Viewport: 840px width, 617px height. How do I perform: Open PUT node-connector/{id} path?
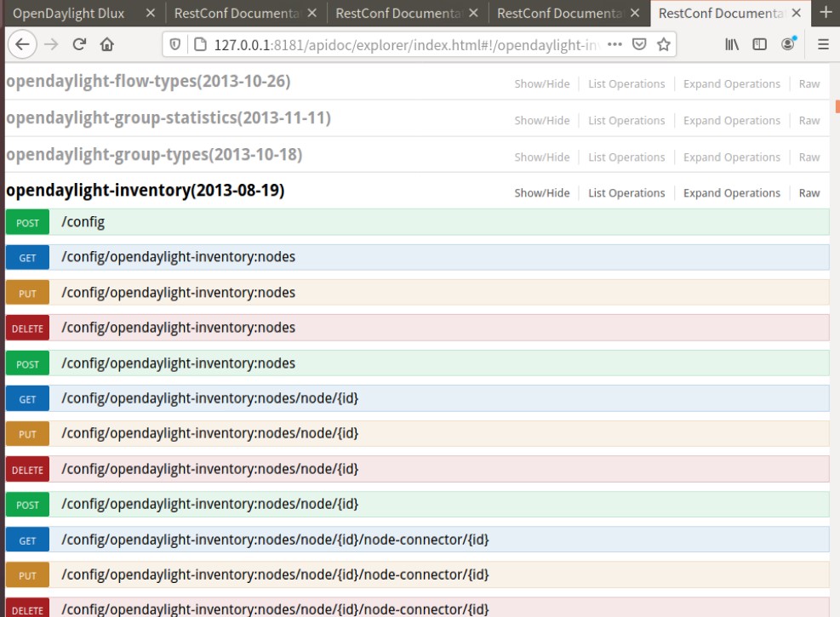click(275, 574)
